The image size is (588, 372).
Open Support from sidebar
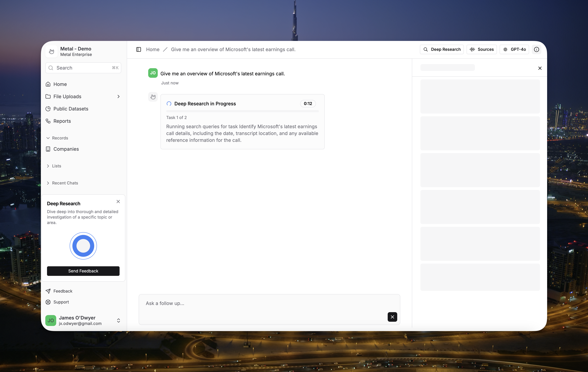click(61, 302)
